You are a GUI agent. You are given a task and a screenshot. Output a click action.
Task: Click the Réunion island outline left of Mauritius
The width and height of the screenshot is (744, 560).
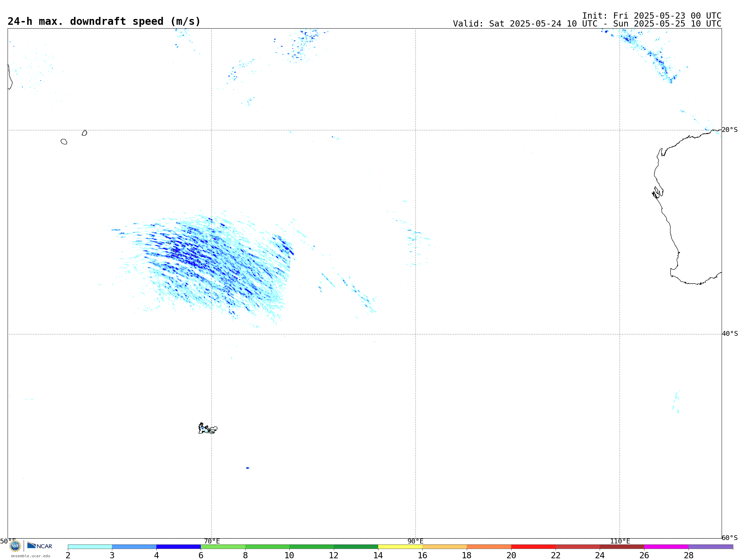click(64, 142)
